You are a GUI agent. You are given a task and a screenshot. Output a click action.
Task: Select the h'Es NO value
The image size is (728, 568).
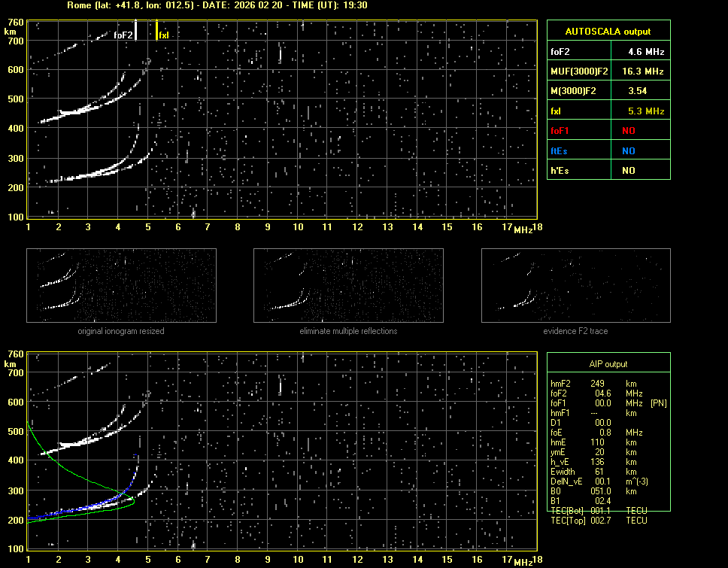tap(628, 171)
